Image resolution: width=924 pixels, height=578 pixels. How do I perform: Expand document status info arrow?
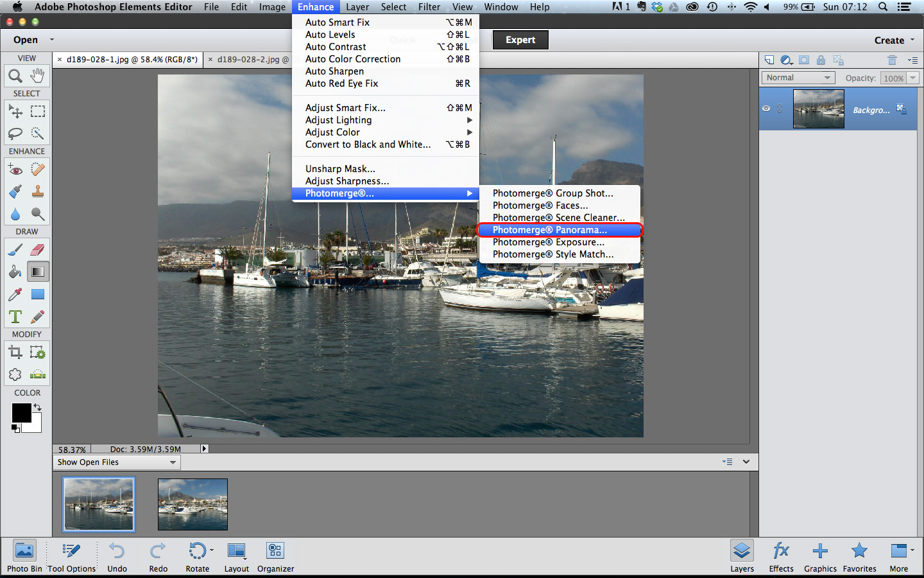205,449
